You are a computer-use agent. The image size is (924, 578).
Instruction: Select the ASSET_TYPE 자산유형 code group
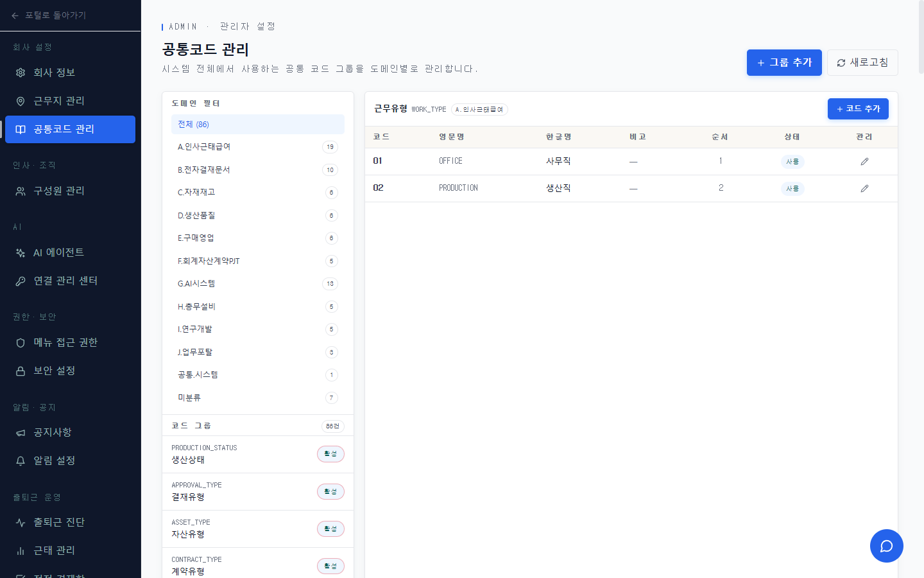pos(258,529)
